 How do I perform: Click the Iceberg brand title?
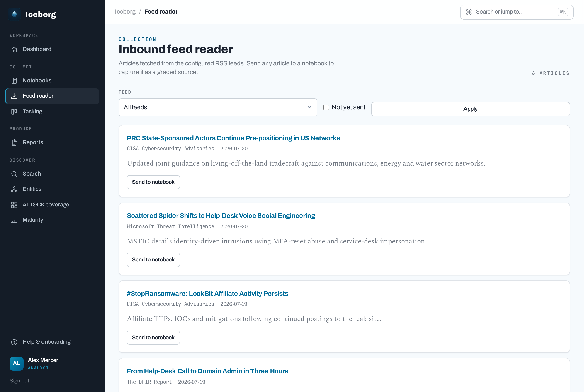pos(41,14)
